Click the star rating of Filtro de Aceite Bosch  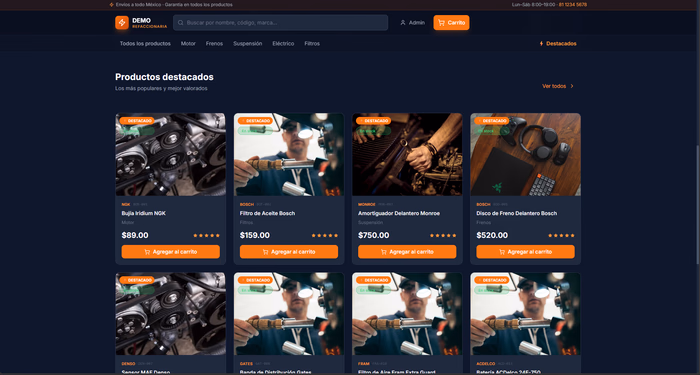click(325, 235)
